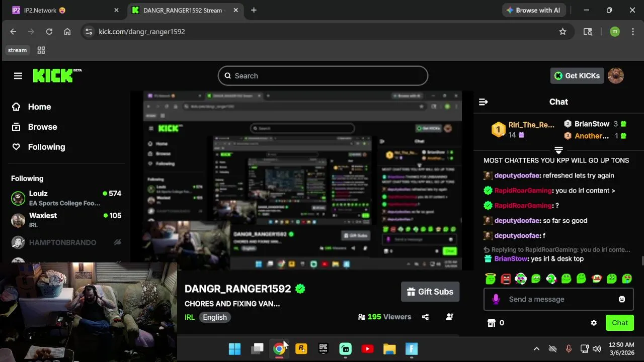The height and width of the screenshot is (362, 644).
Task: Open the tab groups grid icon in the bookmarks bar
Action: click(41, 50)
